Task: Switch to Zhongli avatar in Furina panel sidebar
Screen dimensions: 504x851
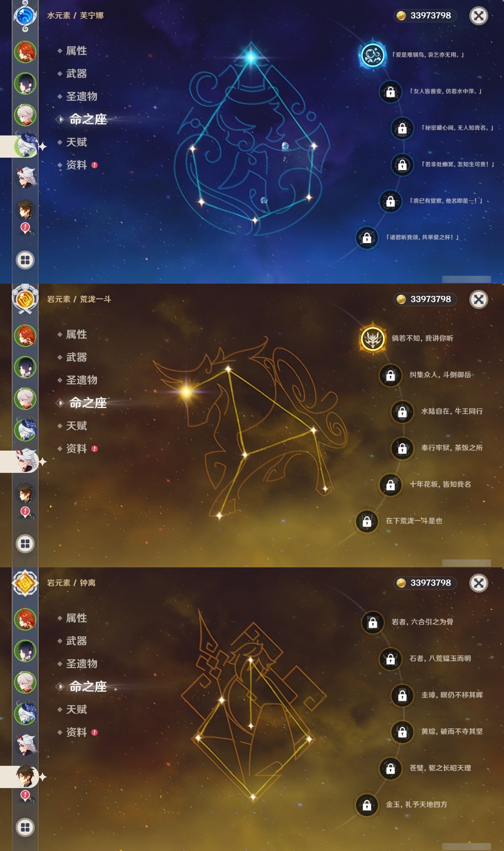Action: click(x=25, y=210)
